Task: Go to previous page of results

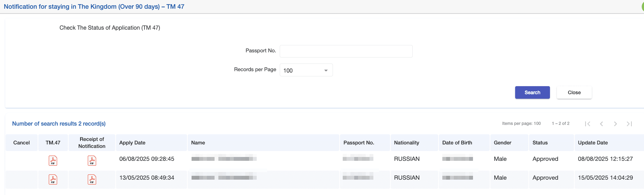Action: [602, 124]
